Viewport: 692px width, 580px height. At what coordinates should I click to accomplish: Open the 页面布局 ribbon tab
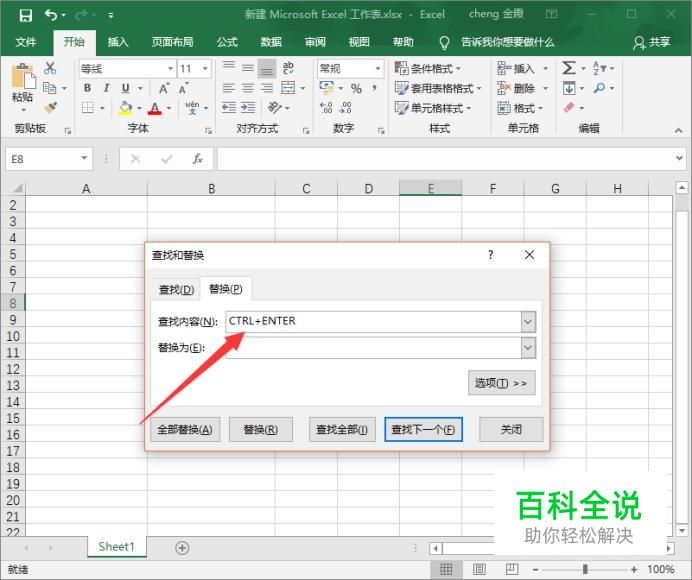pos(173,42)
